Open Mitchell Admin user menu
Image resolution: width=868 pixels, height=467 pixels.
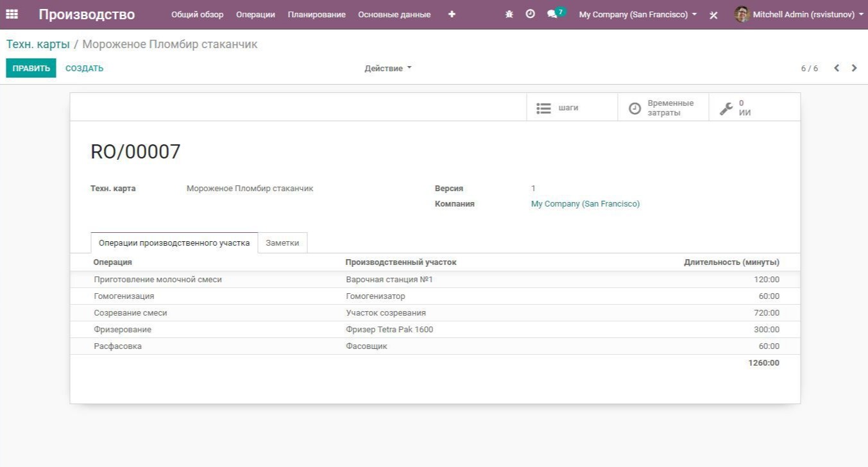pos(802,14)
